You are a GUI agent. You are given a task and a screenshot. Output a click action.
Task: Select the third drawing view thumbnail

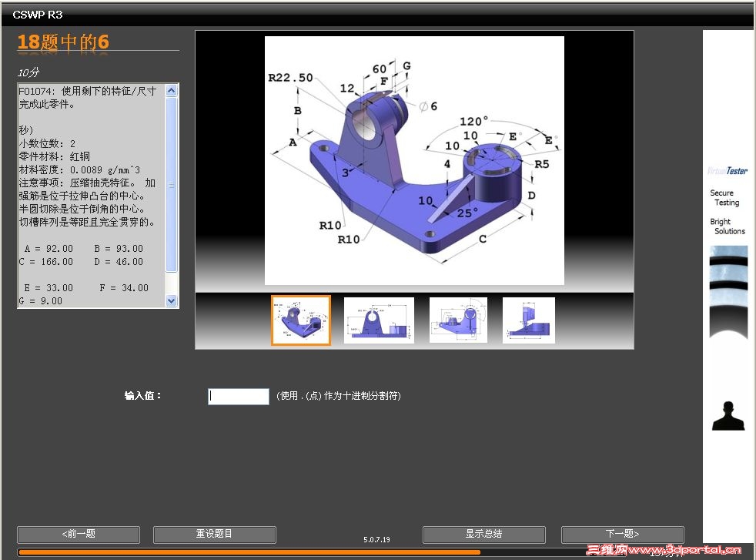tap(458, 320)
